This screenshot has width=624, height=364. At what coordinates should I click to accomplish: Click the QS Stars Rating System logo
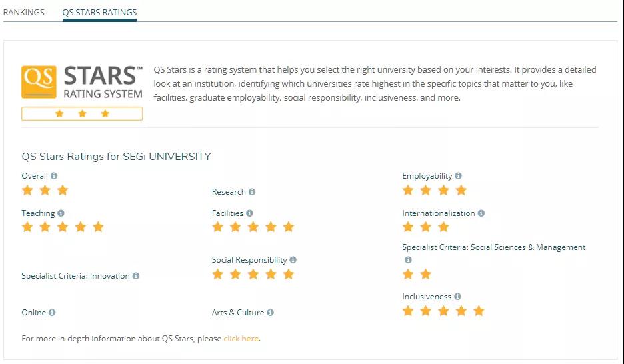tap(82, 82)
